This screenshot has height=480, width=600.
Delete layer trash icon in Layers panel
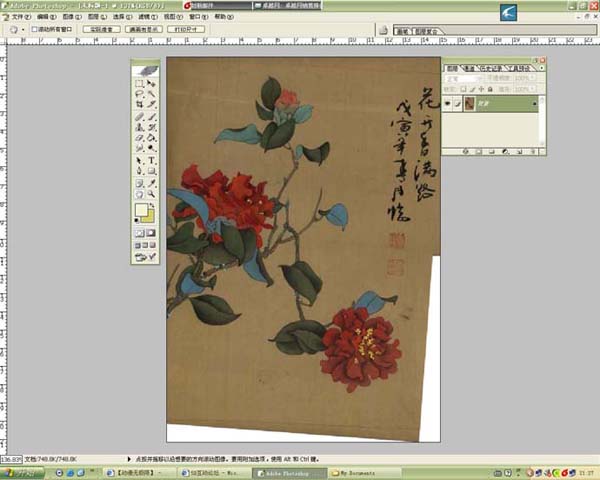click(x=533, y=152)
